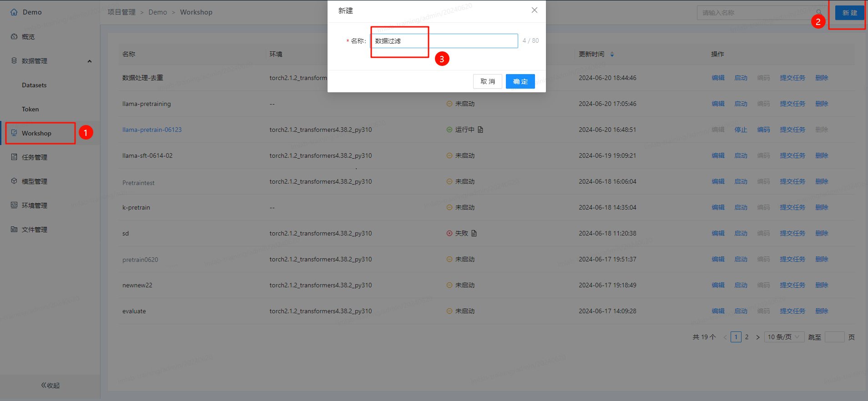The height and width of the screenshot is (401, 868).
Task: Click the Demo home icon in sidebar
Action: point(15,12)
